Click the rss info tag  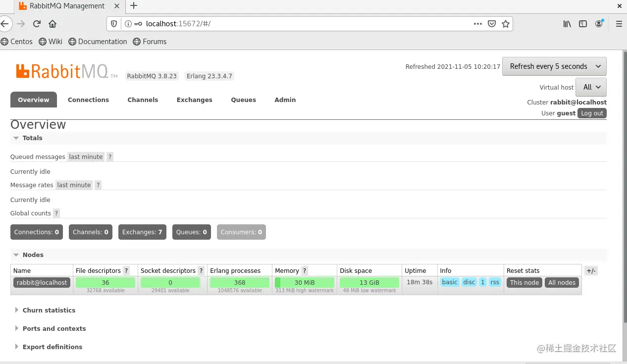[495, 282]
